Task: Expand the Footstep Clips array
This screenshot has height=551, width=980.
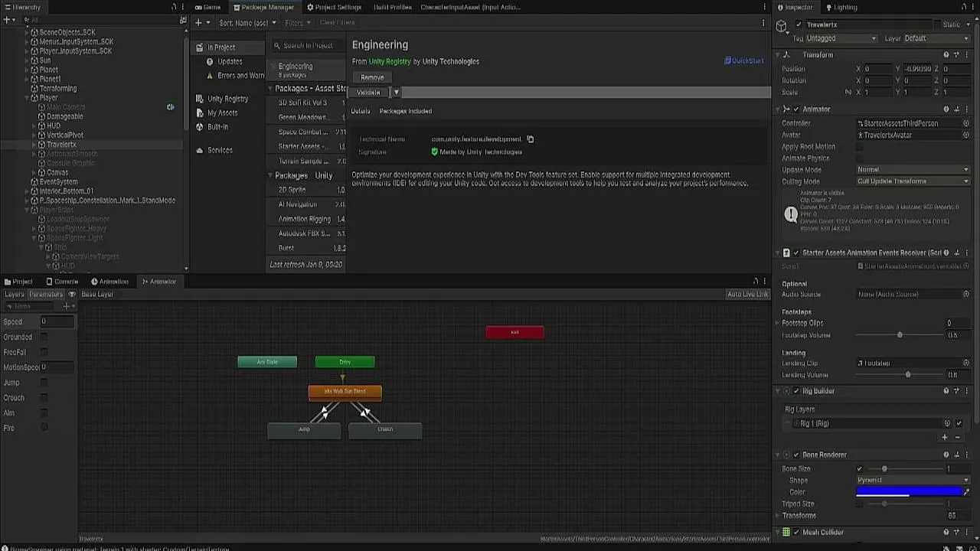Action: tap(779, 323)
